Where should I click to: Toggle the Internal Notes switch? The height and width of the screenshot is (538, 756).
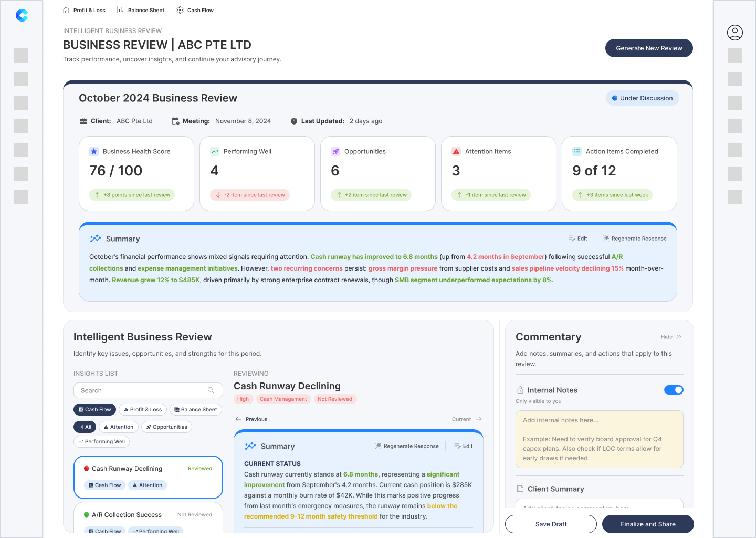674,390
